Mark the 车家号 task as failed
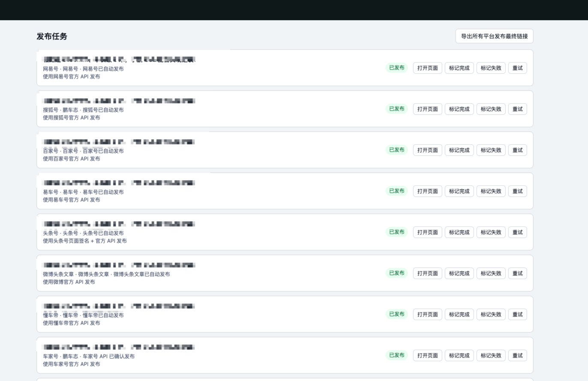The image size is (588, 381). coord(491,356)
